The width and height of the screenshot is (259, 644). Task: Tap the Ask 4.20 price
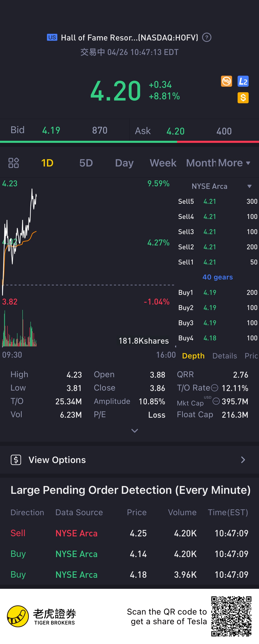click(x=175, y=131)
